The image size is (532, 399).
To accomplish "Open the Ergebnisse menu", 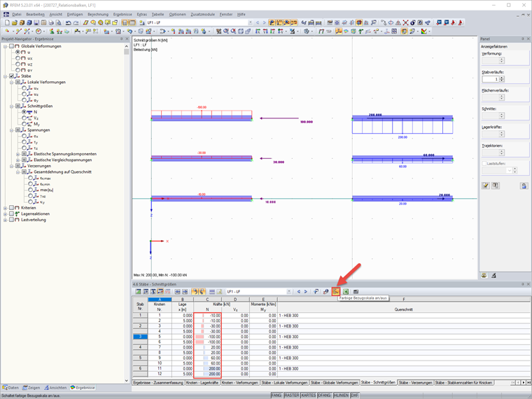I will pyautogui.click(x=122, y=14).
